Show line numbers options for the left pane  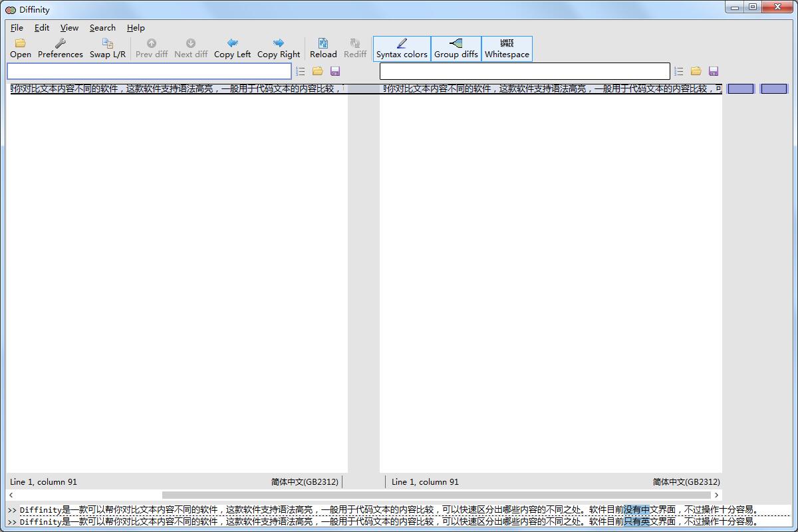(x=301, y=71)
